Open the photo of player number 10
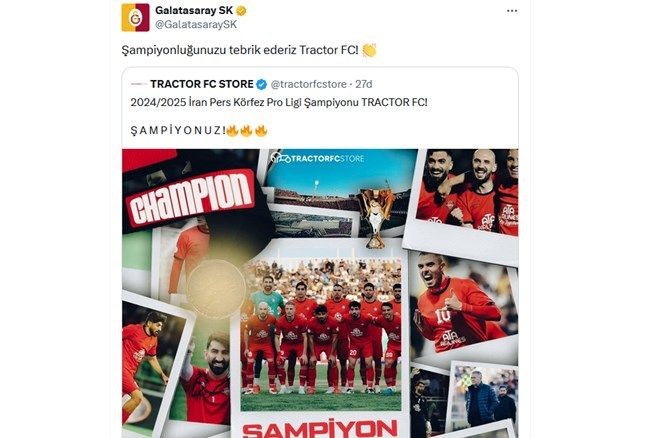 tap(463, 307)
